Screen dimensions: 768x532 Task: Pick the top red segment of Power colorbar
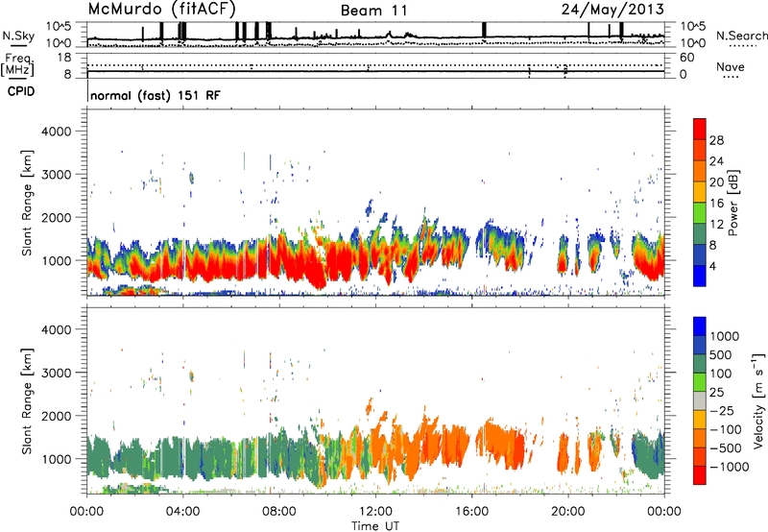click(x=700, y=129)
